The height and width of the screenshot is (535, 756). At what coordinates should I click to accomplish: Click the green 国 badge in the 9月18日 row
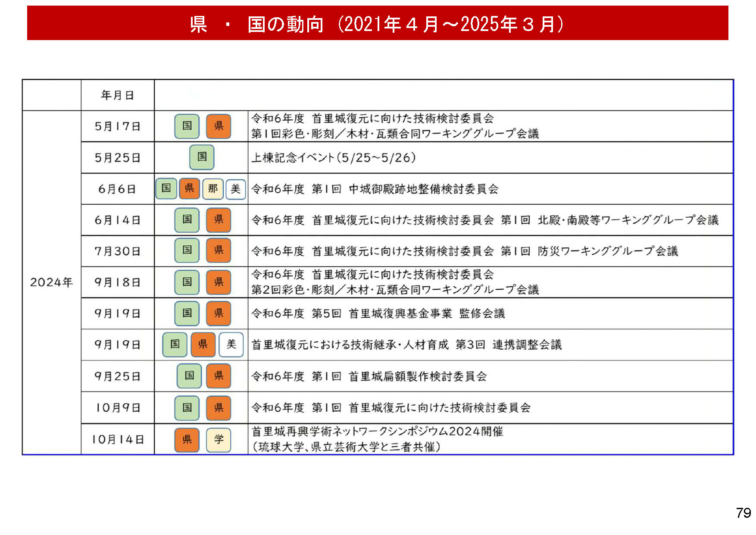point(187,282)
